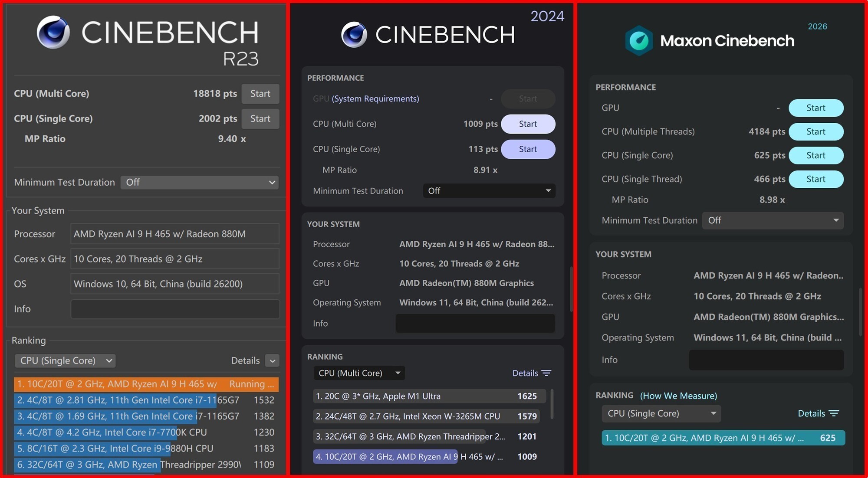Click the Details filter icon in 2024 Ranking

[x=546, y=373]
